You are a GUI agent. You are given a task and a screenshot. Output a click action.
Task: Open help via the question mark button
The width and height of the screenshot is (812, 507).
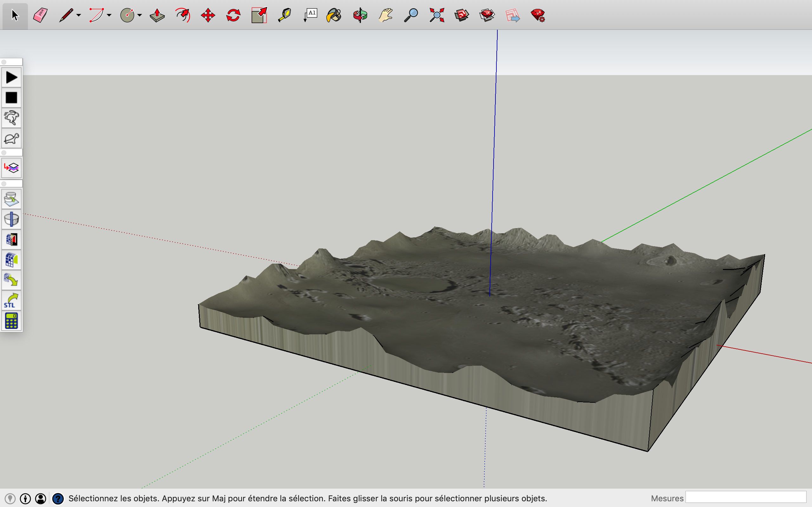point(58,499)
